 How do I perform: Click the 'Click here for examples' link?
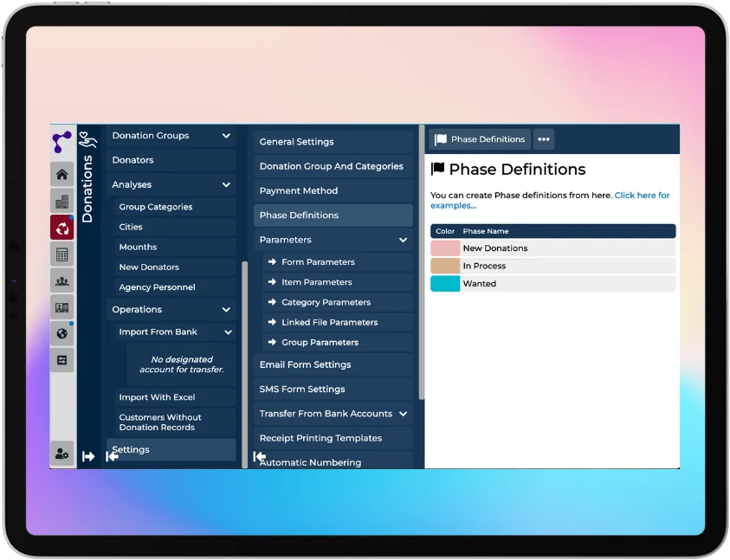(642, 196)
